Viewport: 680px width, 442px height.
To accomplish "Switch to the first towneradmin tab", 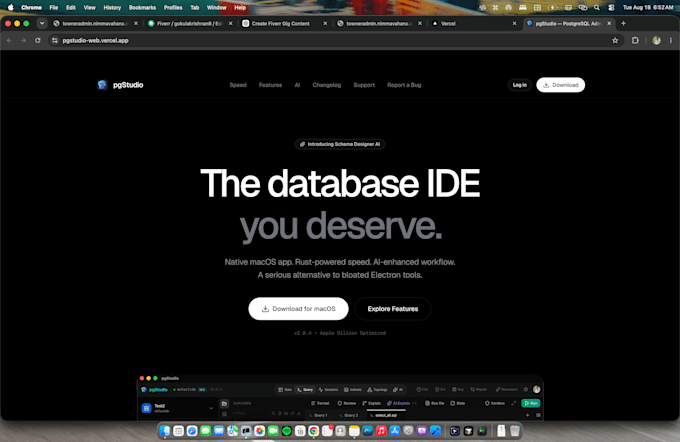I will point(95,23).
